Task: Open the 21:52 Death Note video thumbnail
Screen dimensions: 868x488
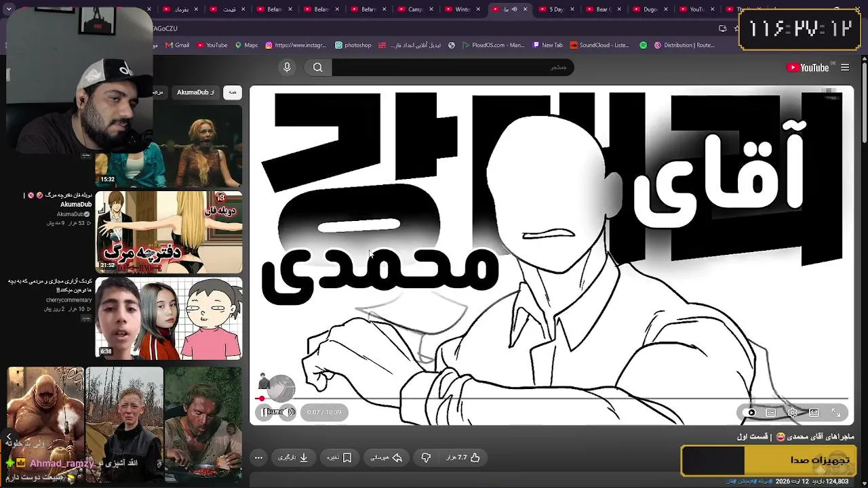Action: 168,232
